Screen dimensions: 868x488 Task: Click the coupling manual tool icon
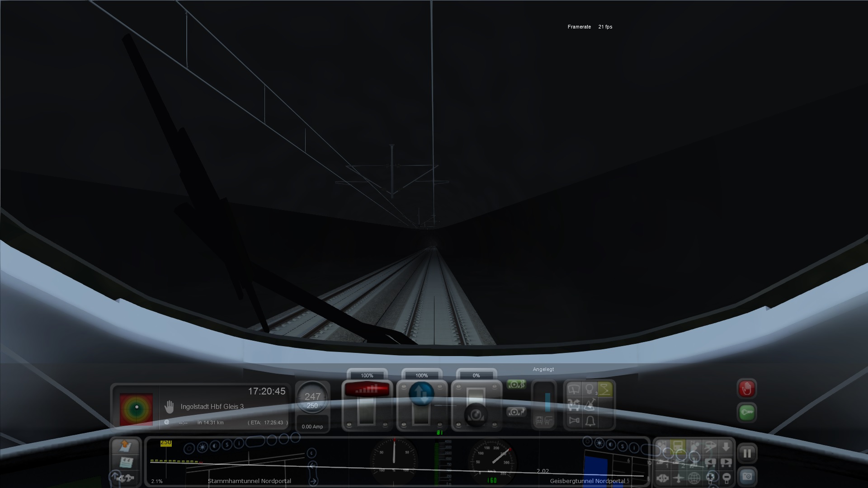125,477
